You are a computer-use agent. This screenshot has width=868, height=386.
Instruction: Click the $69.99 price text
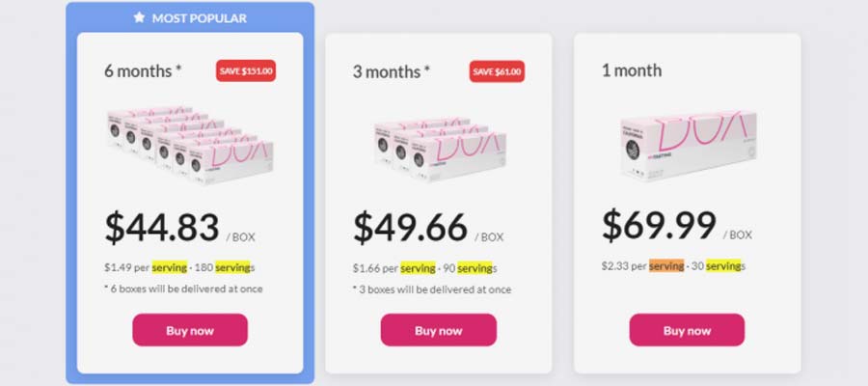click(x=659, y=225)
